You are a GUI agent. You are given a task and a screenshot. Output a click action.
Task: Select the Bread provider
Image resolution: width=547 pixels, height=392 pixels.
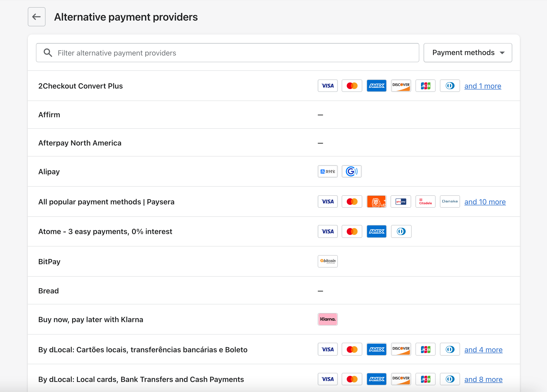[x=48, y=291]
